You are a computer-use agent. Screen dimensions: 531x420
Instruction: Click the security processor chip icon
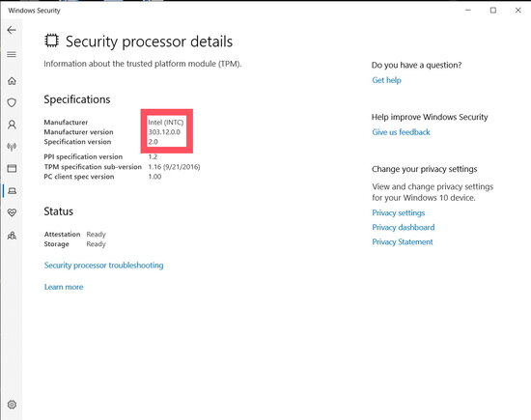[51, 41]
